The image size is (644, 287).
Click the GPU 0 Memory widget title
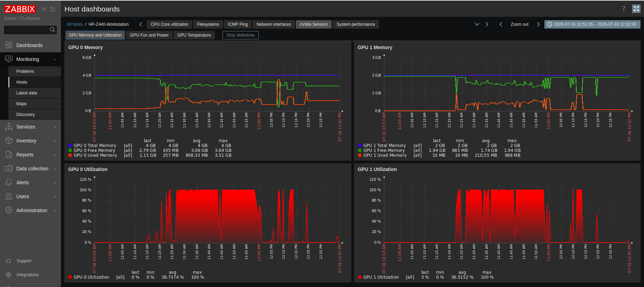[x=86, y=47]
